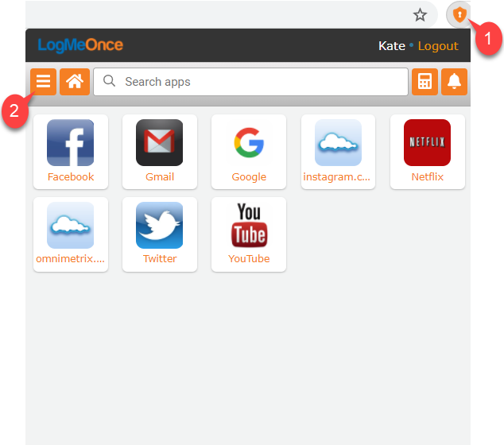Launch the Facebook app icon
The height and width of the screenshot is (445, 504).
click(x=71, y=143)
